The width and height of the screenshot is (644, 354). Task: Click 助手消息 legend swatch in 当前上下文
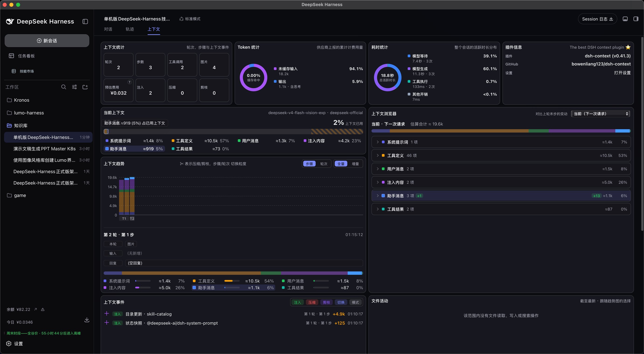pyautogui.click(x=107, y=149)
